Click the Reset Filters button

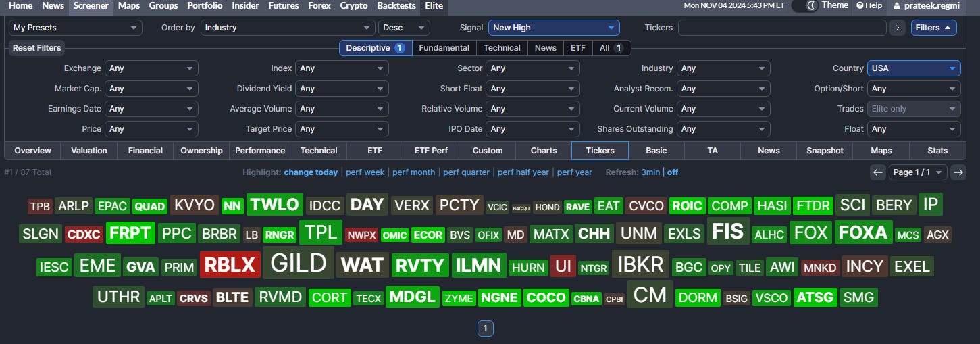(36, 48)
